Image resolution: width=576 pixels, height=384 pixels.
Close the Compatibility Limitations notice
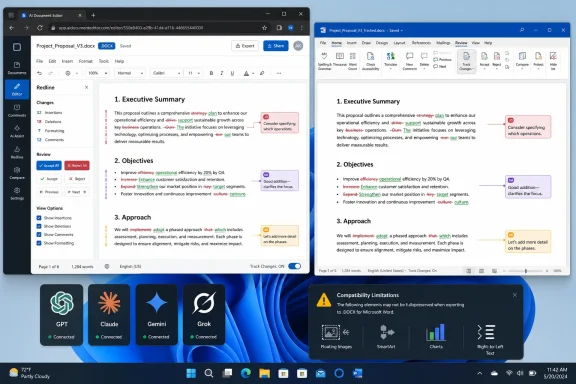pos(515,295)
